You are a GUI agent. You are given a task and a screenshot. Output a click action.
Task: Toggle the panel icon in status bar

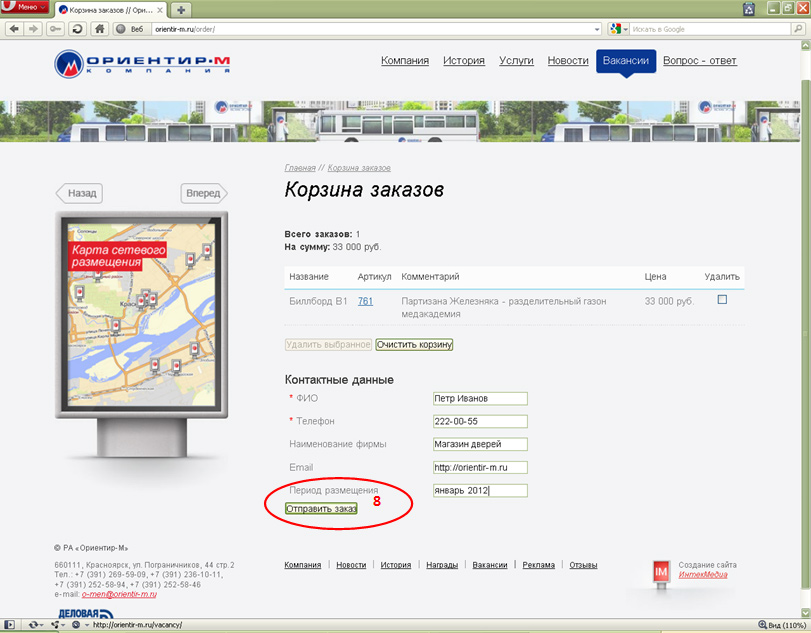tap(10, 624)
